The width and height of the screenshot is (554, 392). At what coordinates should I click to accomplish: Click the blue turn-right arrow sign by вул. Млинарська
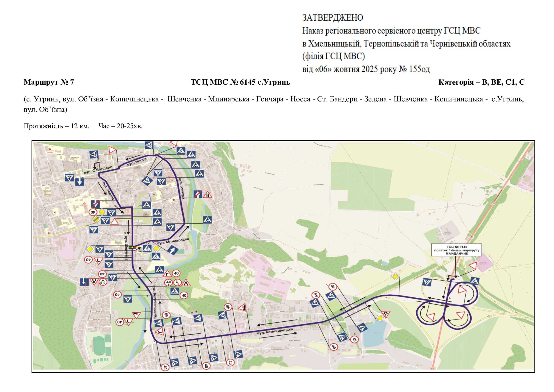coord(173,250)
